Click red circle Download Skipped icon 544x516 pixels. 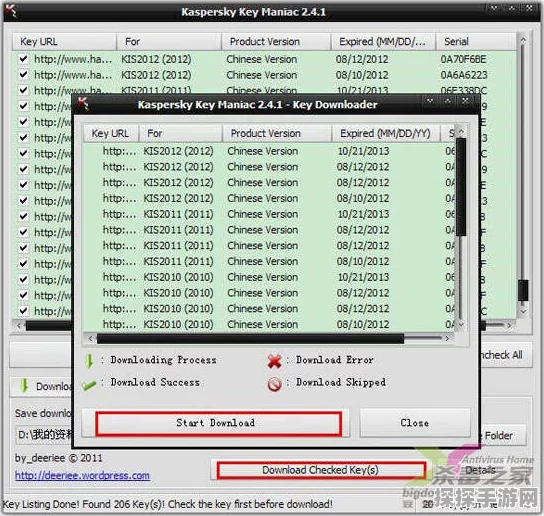(x=274, y=384)
